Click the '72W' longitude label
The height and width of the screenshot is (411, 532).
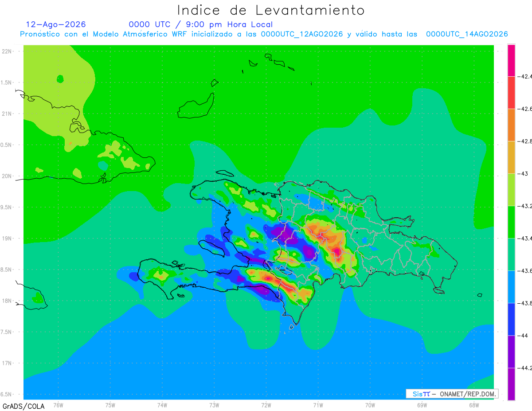(266, 405)
